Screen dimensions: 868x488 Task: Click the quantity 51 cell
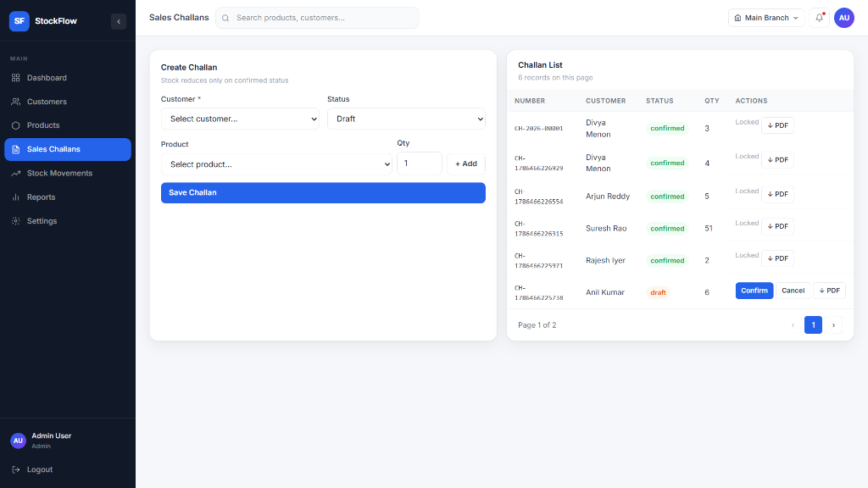[x=709, y=229]
